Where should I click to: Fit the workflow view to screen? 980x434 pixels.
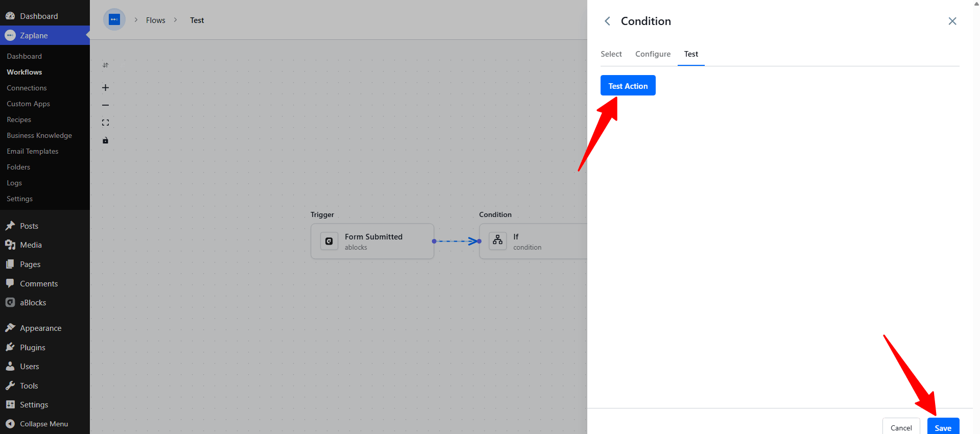[x=105, y=123]
